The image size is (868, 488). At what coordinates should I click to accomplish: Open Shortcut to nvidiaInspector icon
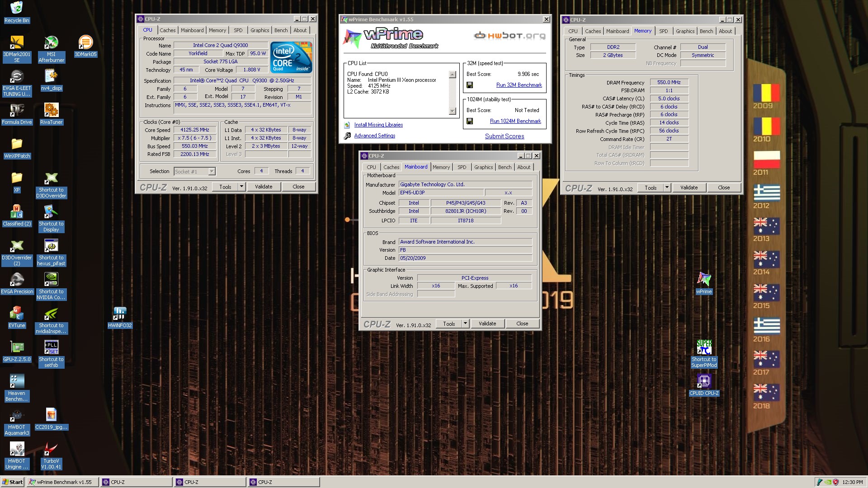coord(51,320)
